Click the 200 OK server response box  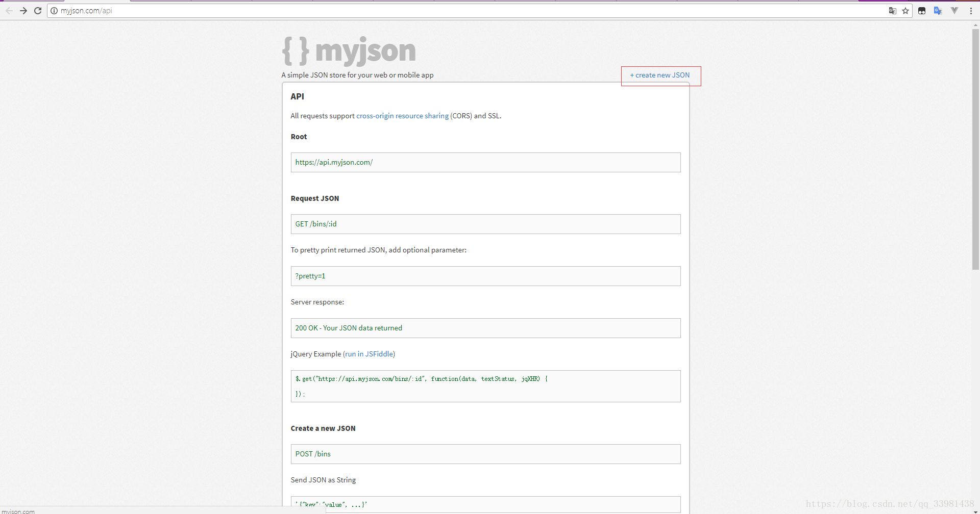point(485,328)
